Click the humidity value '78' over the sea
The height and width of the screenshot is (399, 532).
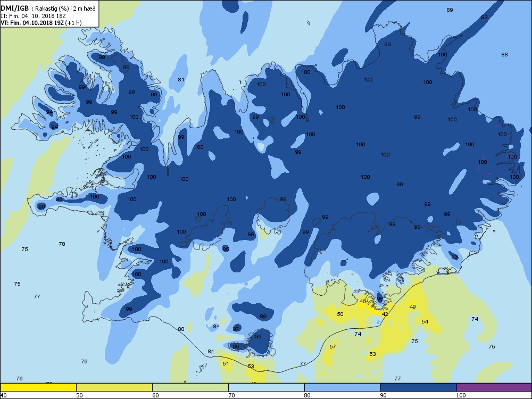(x=62, y=244)
